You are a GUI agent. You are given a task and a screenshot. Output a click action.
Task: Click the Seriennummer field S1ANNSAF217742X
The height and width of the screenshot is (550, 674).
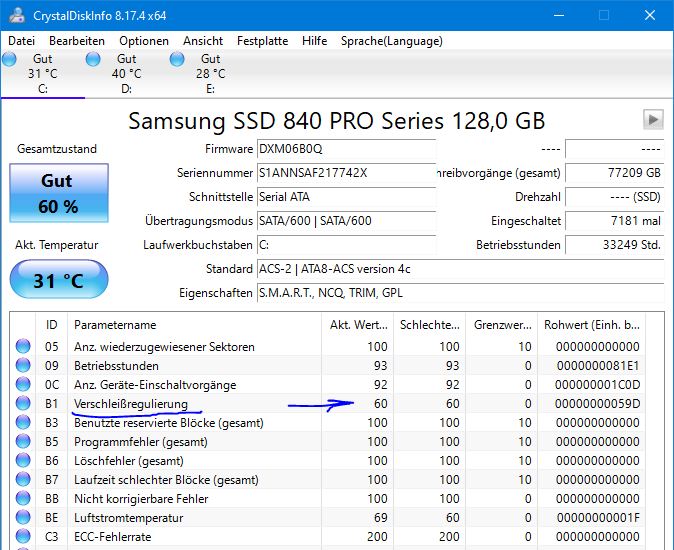pos(346,173)
